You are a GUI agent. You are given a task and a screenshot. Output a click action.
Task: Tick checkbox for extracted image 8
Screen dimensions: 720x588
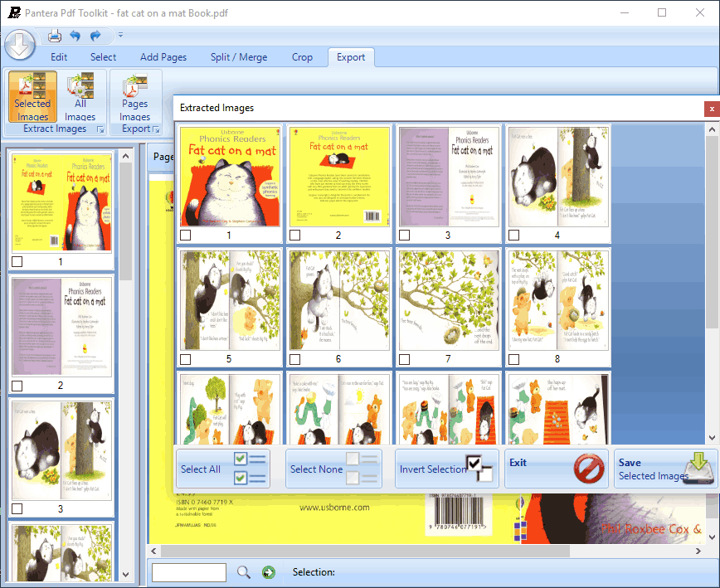coord(513,359)
